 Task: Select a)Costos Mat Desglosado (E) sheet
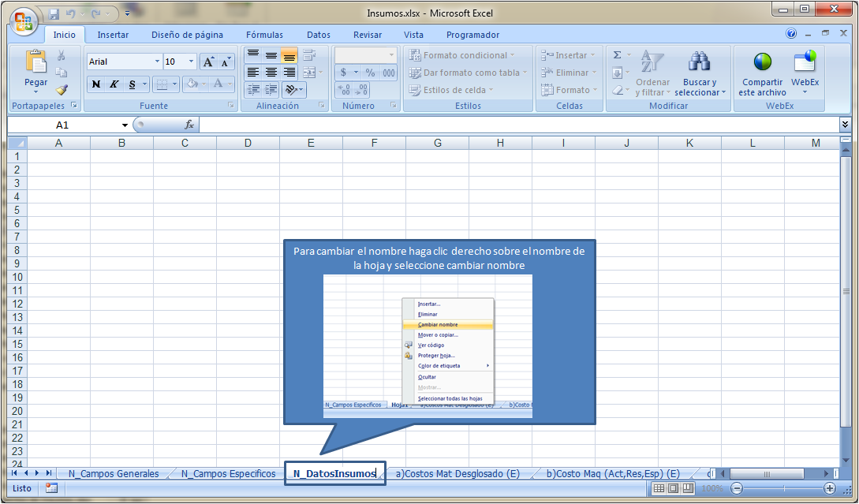[x=458, y=474]
